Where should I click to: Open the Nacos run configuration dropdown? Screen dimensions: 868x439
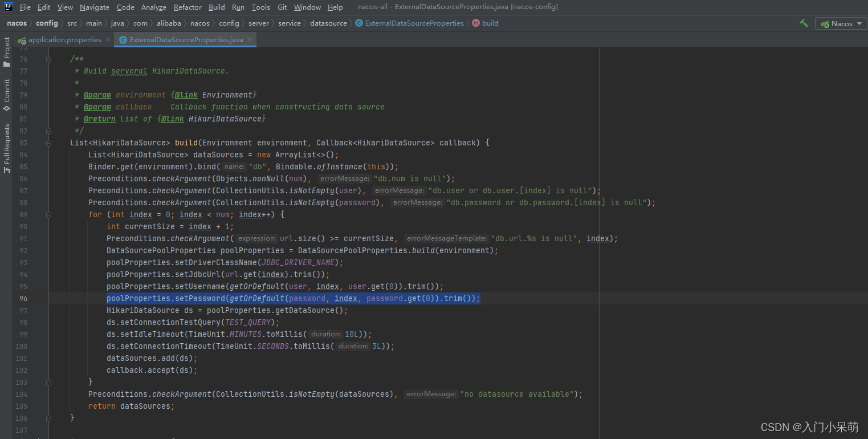point(841,23)
